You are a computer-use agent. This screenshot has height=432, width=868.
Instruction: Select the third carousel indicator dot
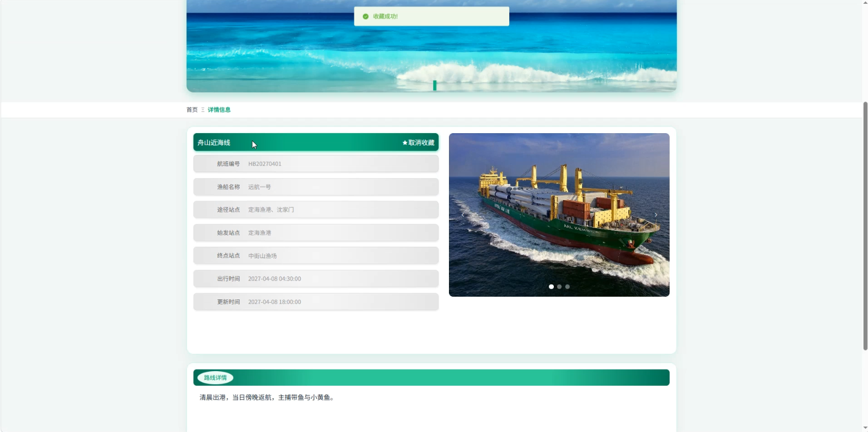[567, 286]
